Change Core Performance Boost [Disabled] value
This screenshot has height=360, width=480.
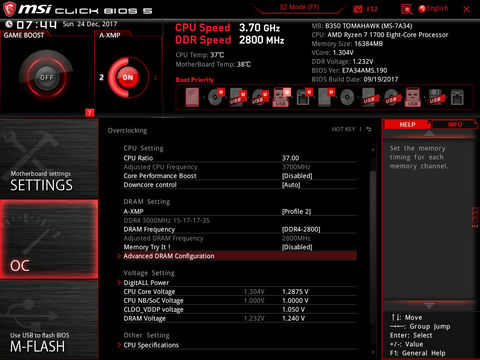point(297,176)
